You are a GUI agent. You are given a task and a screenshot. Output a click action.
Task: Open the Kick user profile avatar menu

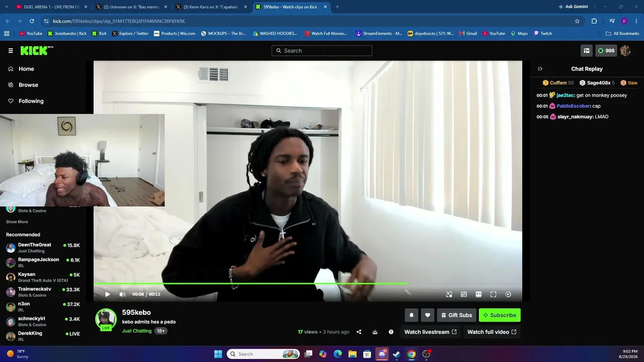pos(625,50)
